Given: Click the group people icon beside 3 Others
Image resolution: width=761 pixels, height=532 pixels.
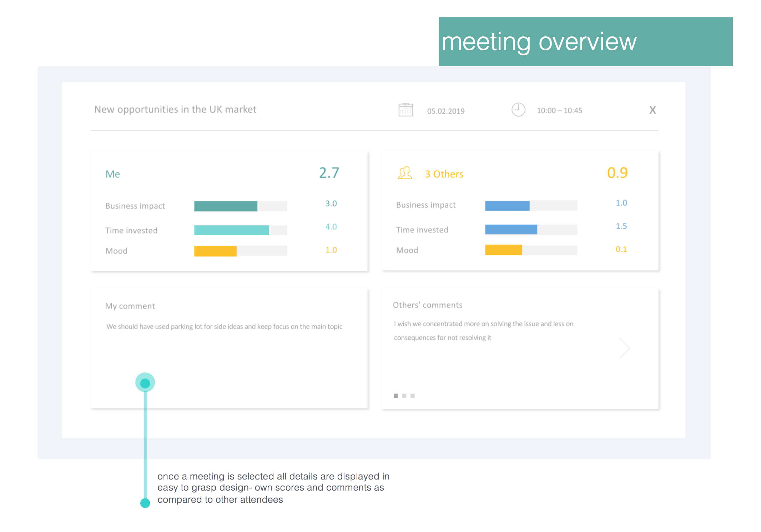Looking at the screenshot, I should click(405, 173).
